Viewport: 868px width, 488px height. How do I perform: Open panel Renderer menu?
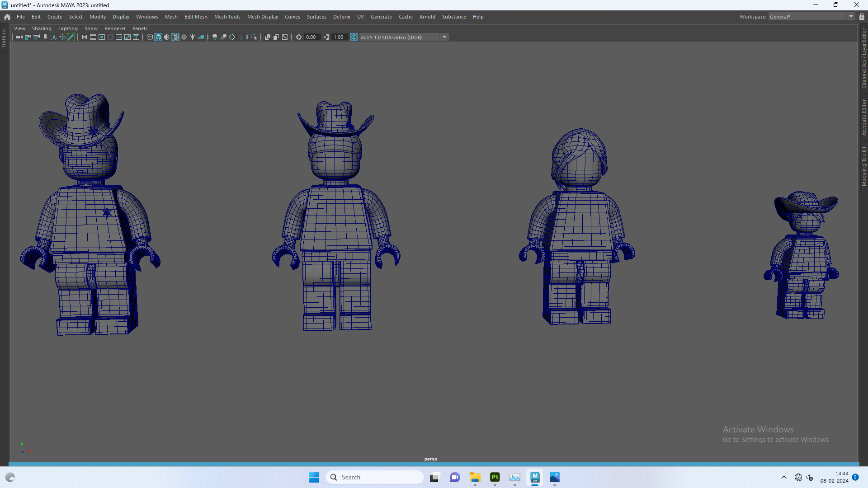pos(115,28)
